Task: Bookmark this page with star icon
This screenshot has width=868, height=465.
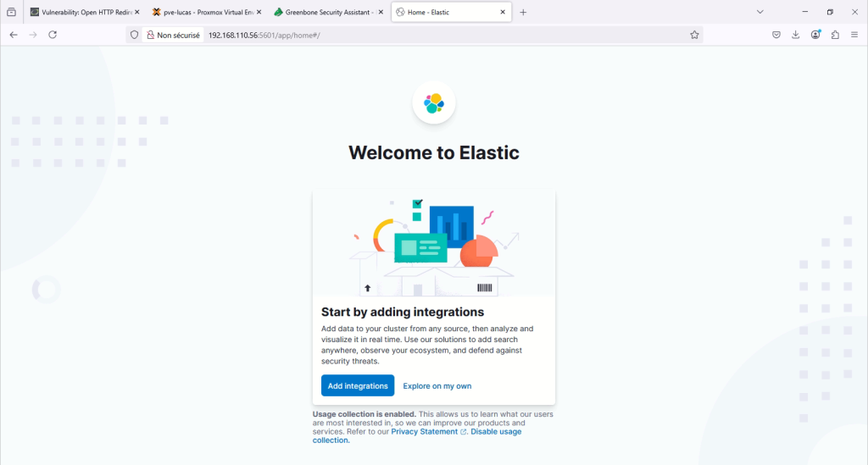Action: 694,35
